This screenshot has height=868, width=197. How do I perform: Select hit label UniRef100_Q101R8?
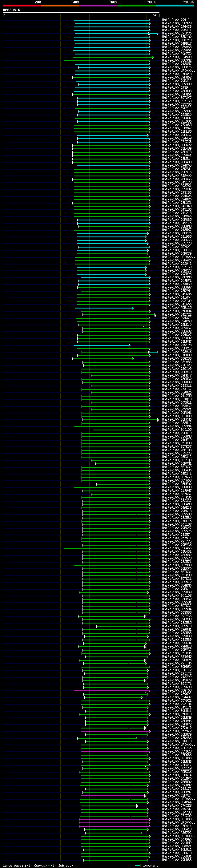177,345
